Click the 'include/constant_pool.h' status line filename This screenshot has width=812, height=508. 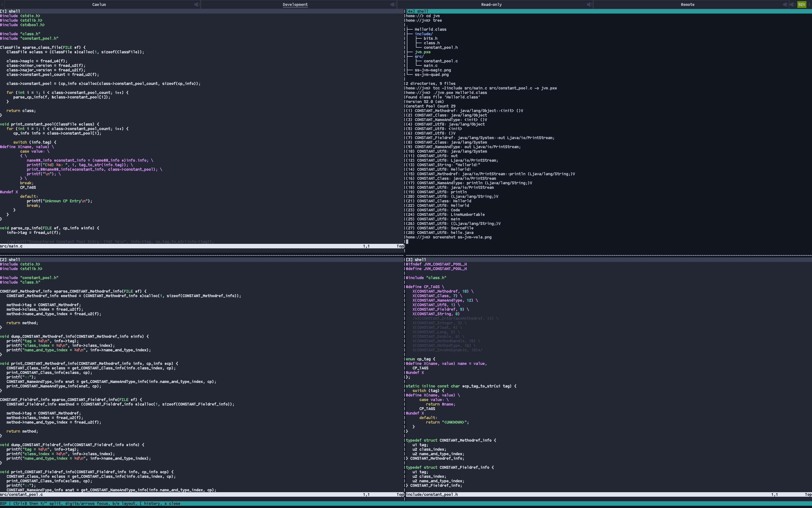coord(432,494)
